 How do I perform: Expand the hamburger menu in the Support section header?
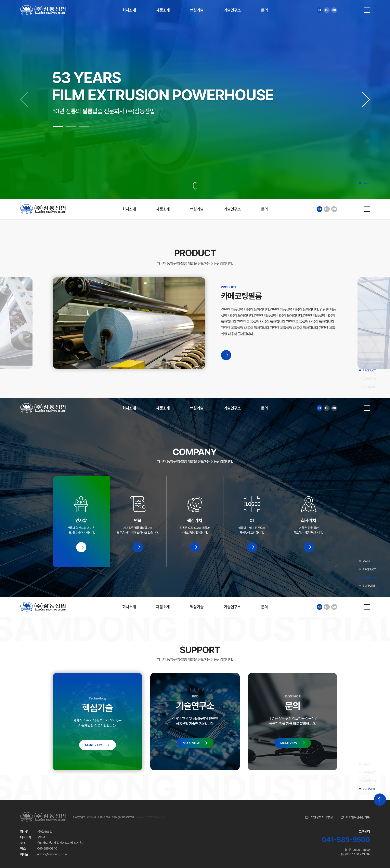tap(367, 607)
